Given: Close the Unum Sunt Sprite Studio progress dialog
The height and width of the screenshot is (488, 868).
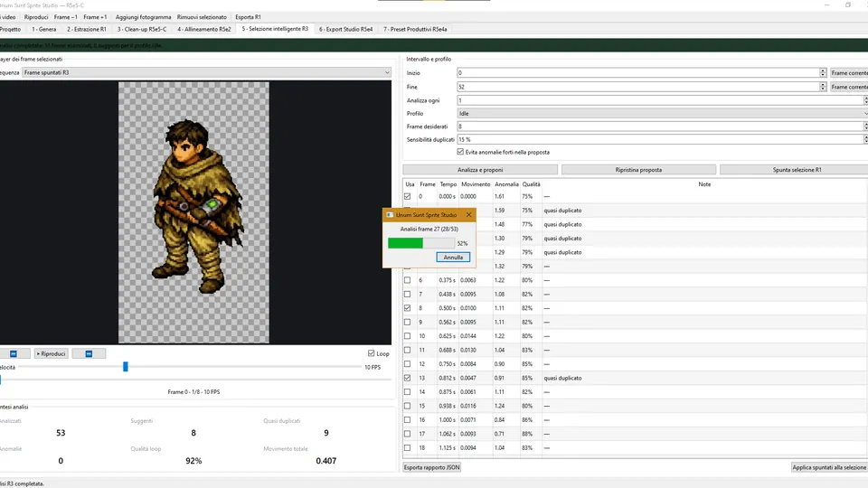Looking at the screenshot, I should point(469,215).
